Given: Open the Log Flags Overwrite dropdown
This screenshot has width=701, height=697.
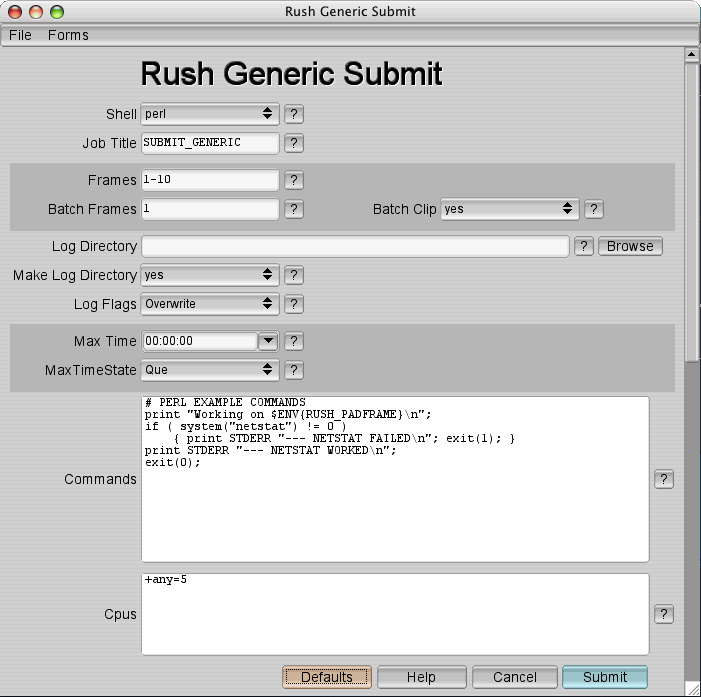Looking at the screenshot, I should 210,304.
